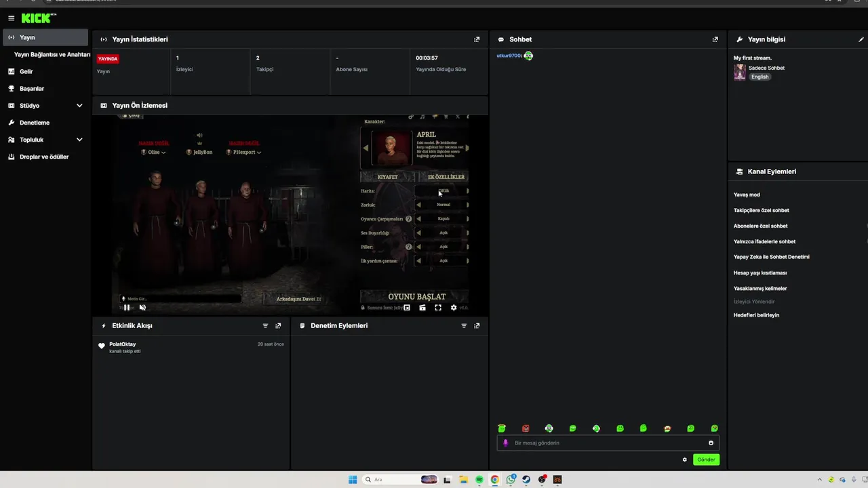The width and height of the screenshot is (868, 488).
Task: Toggle theater mode on the preview
Action: 422,307
